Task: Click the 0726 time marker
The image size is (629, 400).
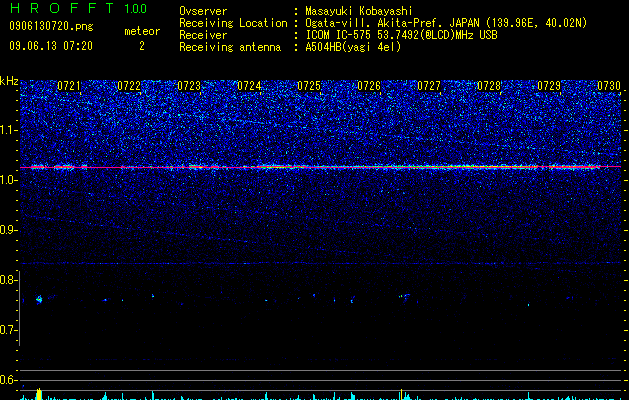Action: coord(369,86)
